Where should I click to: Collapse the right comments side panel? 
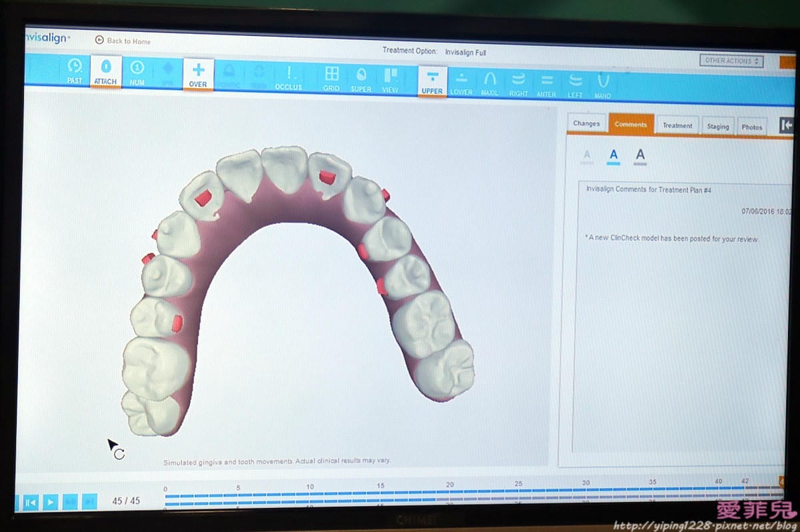coord(787,125)
